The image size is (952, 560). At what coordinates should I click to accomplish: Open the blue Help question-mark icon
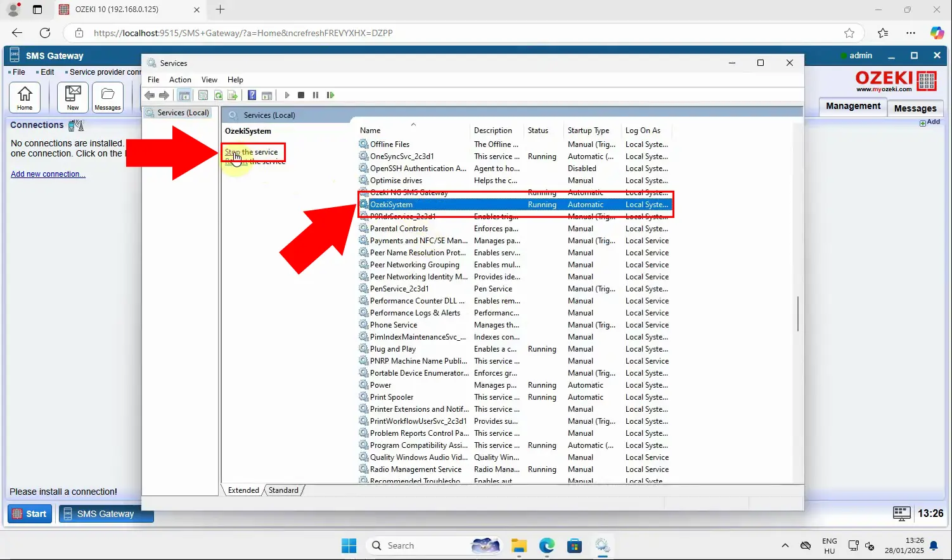(252, 95)
